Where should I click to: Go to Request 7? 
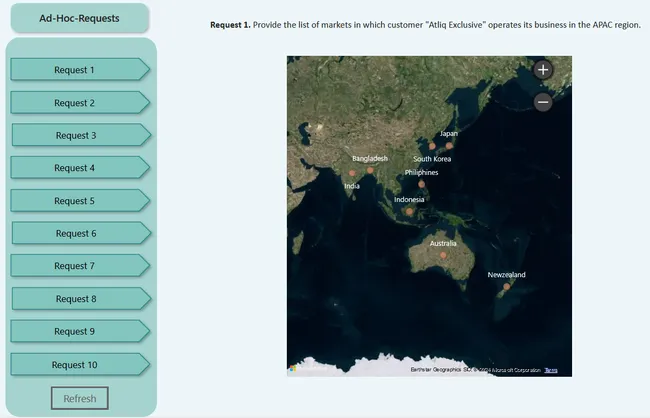pyautogui.click(x=80, y=266)
